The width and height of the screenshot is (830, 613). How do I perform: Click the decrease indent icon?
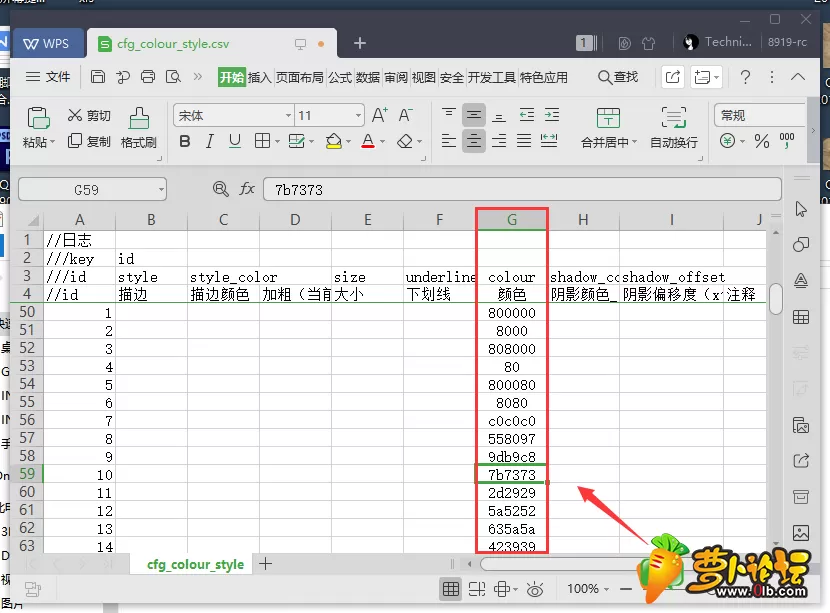(526, 114)
